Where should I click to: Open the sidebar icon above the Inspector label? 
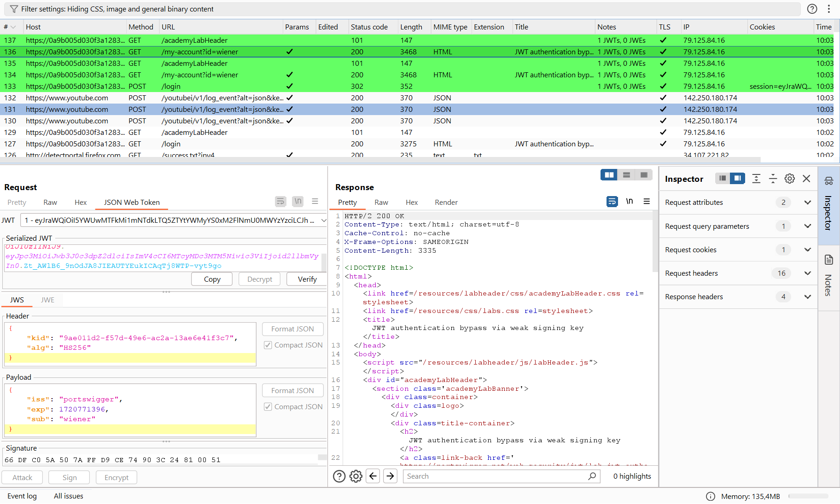[x=829, y=181]
